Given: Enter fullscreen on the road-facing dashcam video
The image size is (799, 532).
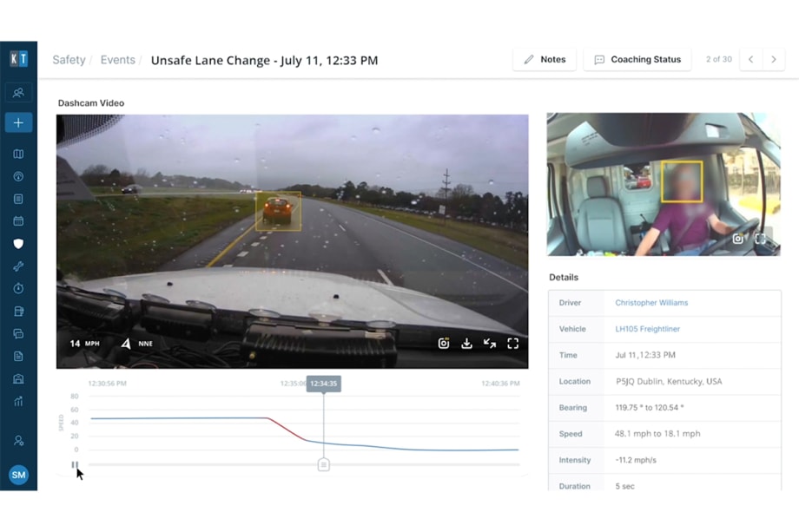Looking at the screenshot, I should pyautogui.click(x=512, y=344).
